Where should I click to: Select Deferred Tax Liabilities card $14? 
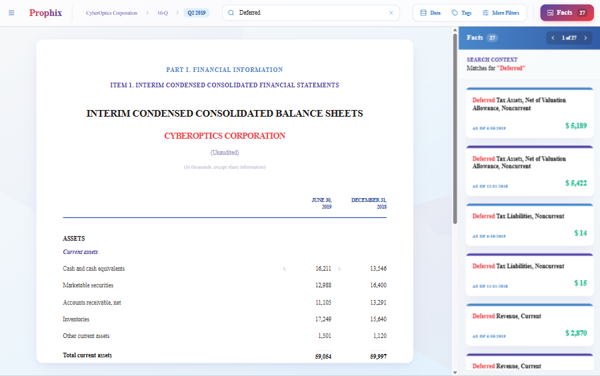(x=530, y=225)
